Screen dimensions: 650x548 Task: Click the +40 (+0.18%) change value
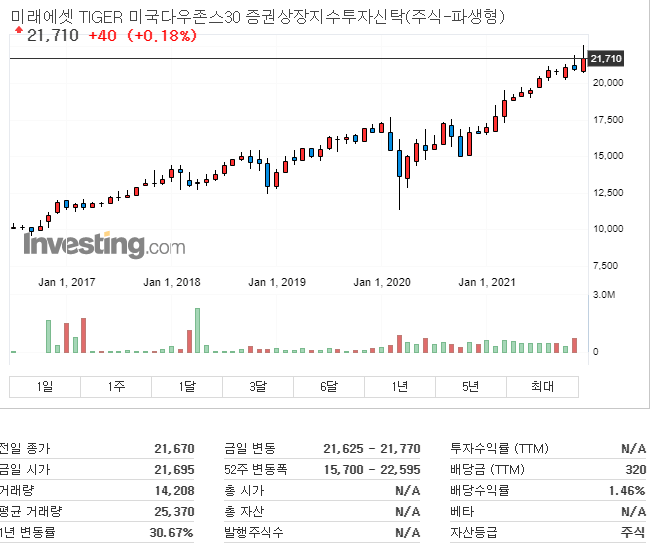click(143, 36)
